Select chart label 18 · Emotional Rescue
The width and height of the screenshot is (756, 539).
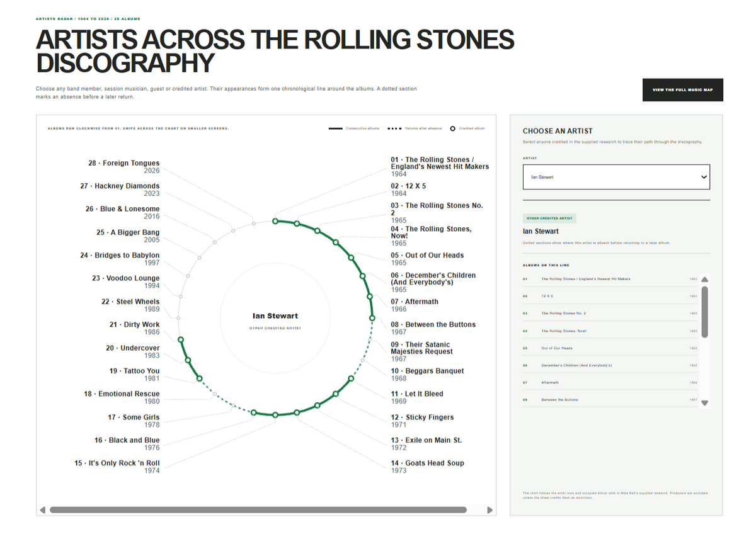pos(122,397)
